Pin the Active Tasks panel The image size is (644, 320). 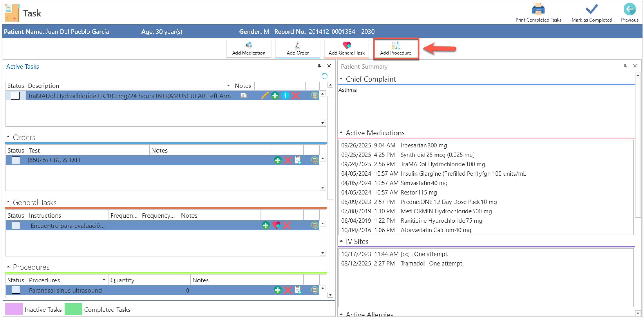319,66
